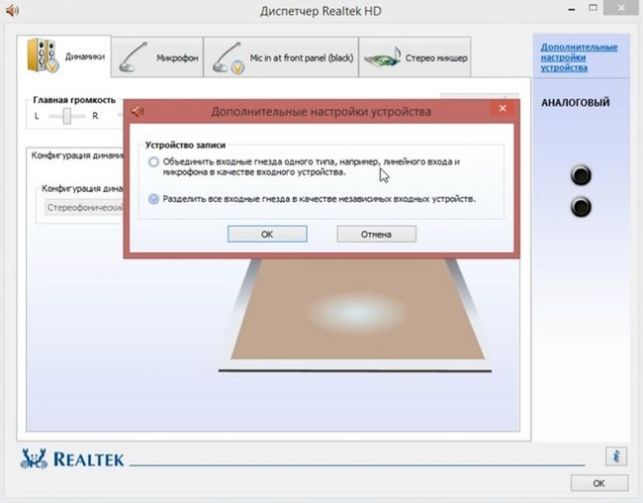Click the lower analog audio jack
Image resolution: width=643 pixels, height=503 pixels.
coord(581,207)
